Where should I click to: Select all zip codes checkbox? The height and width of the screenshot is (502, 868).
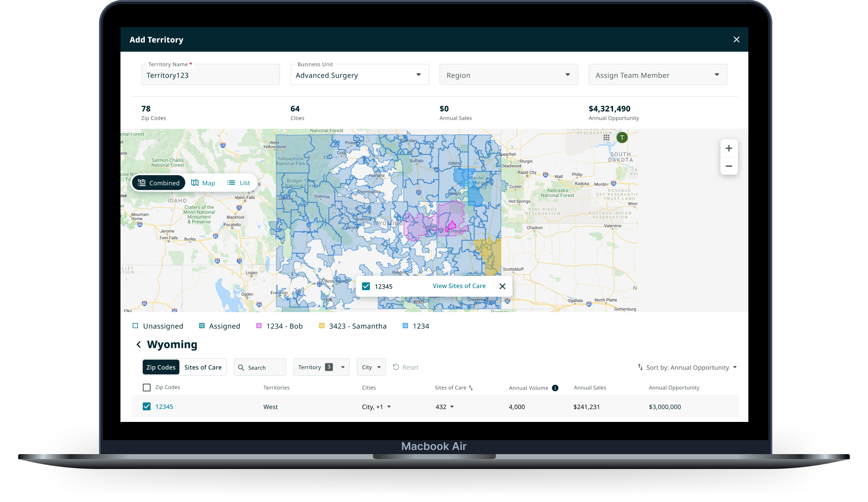(x=146, y=387)
